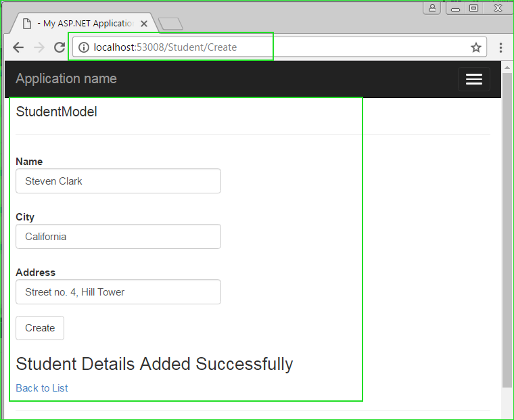Viewport: 514px width, 420px height.
Task: Click the scrollbar up arrow
Action: [507, 68]
